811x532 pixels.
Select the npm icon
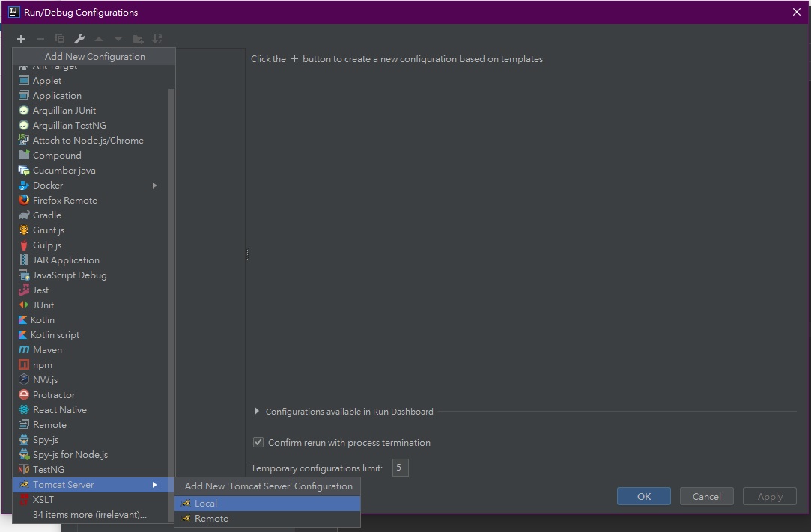point(24,364)
